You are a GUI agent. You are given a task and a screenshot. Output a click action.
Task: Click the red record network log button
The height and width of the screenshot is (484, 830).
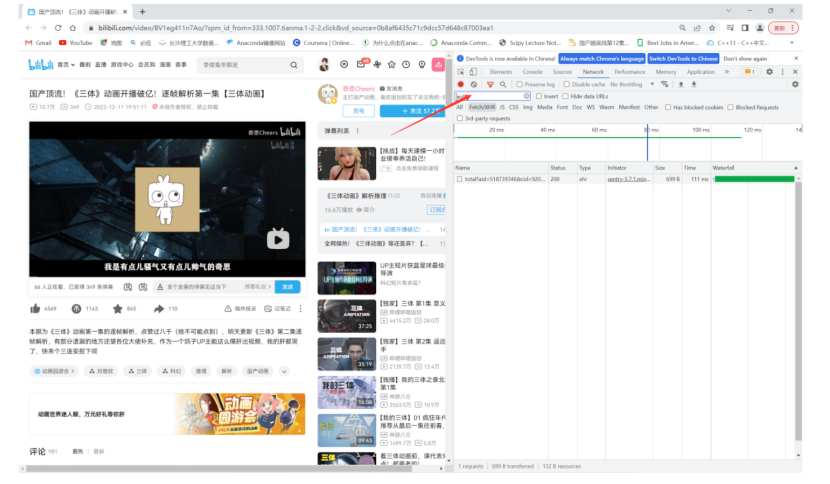(x=461, y=84)
